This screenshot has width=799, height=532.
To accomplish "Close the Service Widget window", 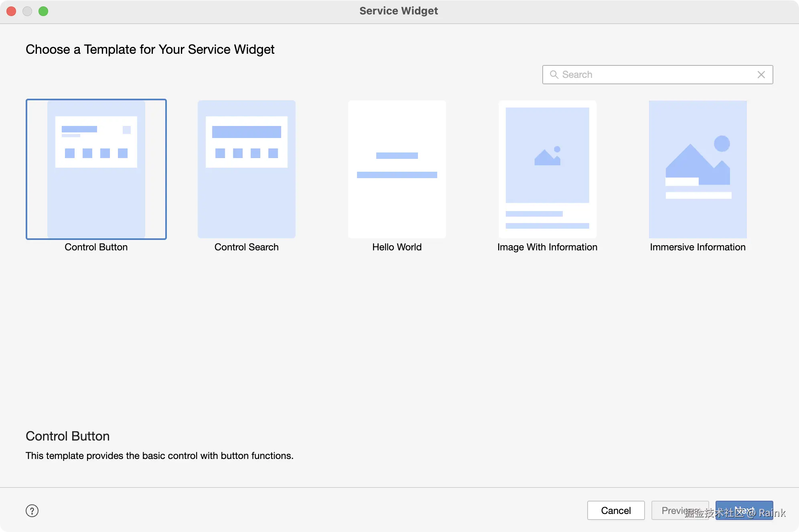I will click(x=11, y=11).
